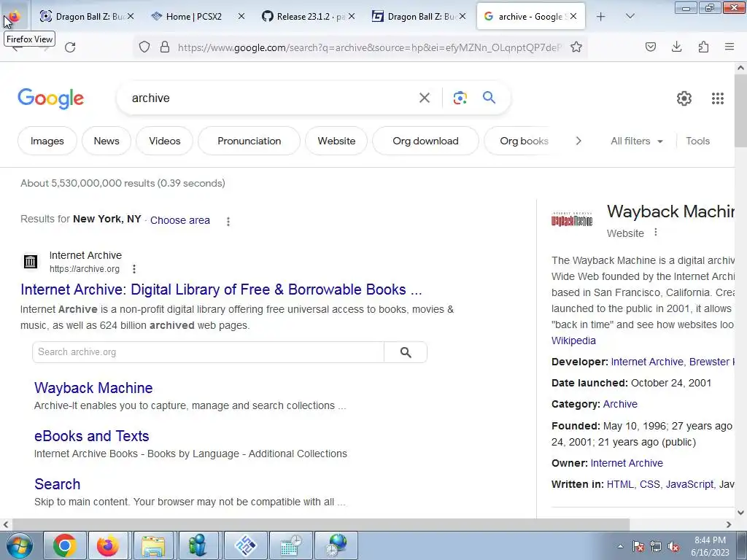Open options dots beside Choose area
This screenshot has height=560, width=747.
pos(228,222)
